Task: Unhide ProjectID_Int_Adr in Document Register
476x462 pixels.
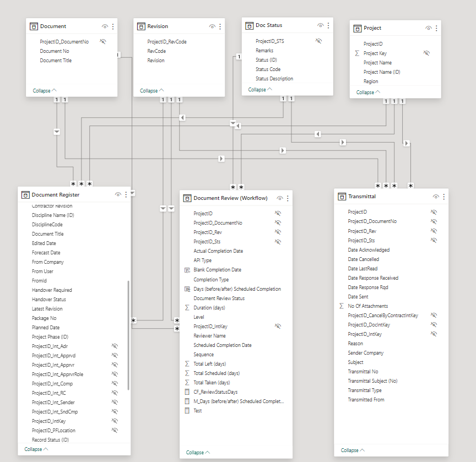Action: click(x=115, y=346)
